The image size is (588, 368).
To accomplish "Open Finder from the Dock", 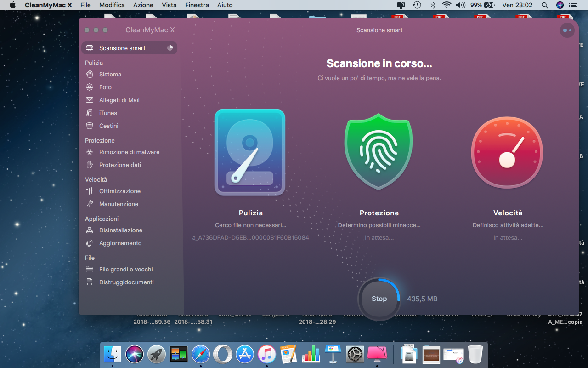I will click(x=113, y=354).
